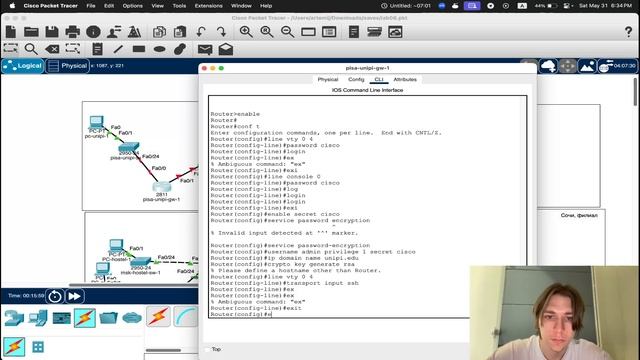
Task: Select the Draw Rectangle tool
Action: pos(139,49)
